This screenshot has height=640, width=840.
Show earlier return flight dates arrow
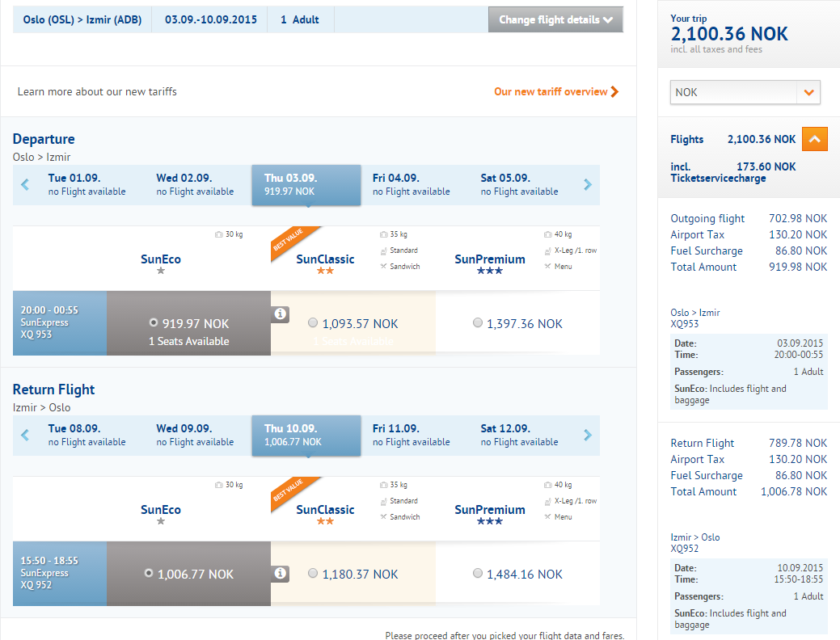pyautogui.click(x=25, y=436)
